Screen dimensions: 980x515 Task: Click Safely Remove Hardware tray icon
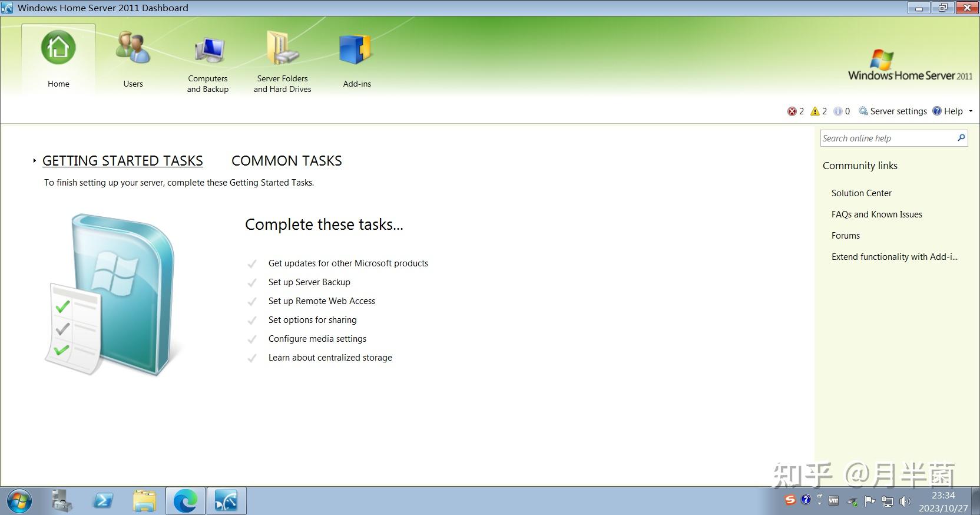point(852,502)
